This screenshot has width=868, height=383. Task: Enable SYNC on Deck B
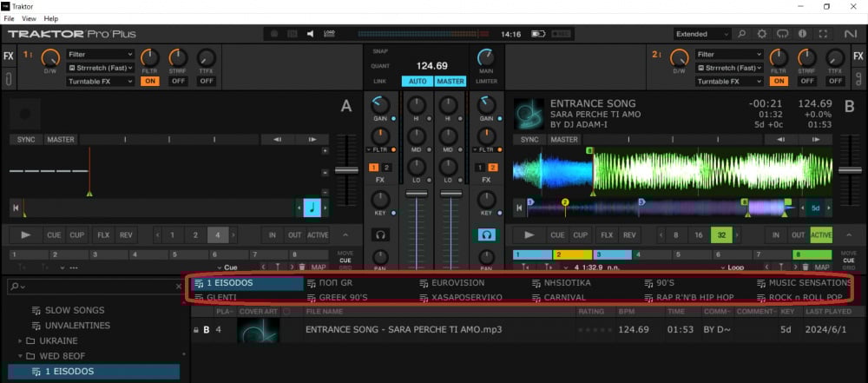pyautogui.click(x=529, y=140)
